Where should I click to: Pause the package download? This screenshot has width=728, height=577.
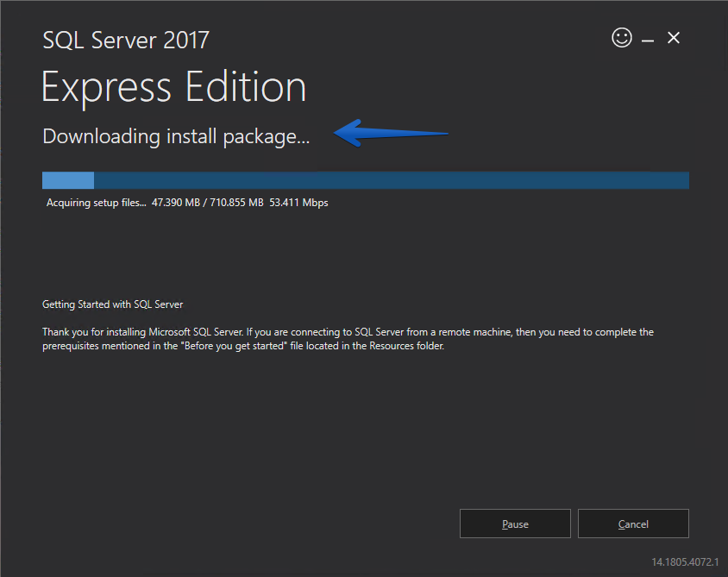tap(515, 524)
